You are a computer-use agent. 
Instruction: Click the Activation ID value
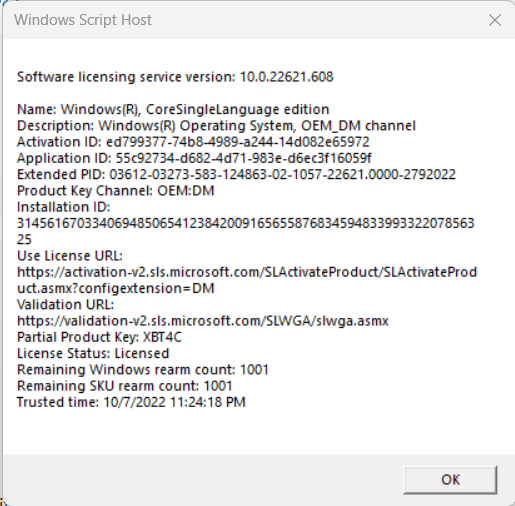(238, 142)
